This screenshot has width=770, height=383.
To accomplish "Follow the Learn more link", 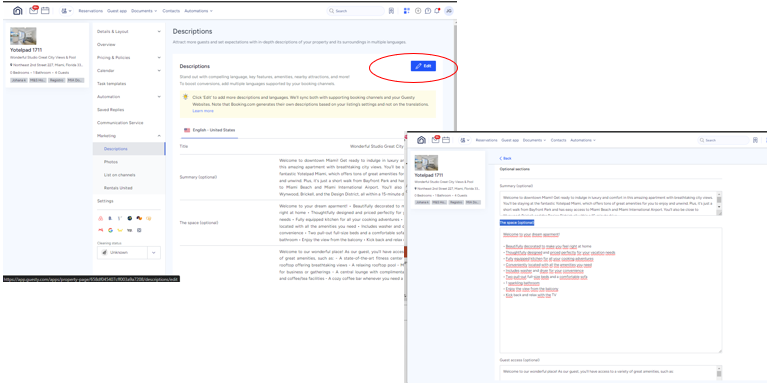I will click(x=203, y=111).
